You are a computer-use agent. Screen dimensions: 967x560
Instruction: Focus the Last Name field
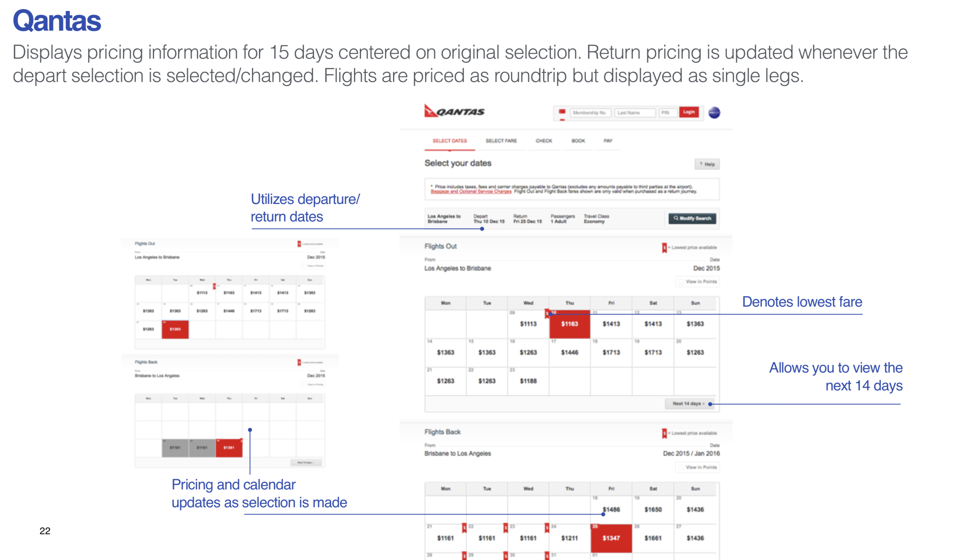[x=635, y=113]
